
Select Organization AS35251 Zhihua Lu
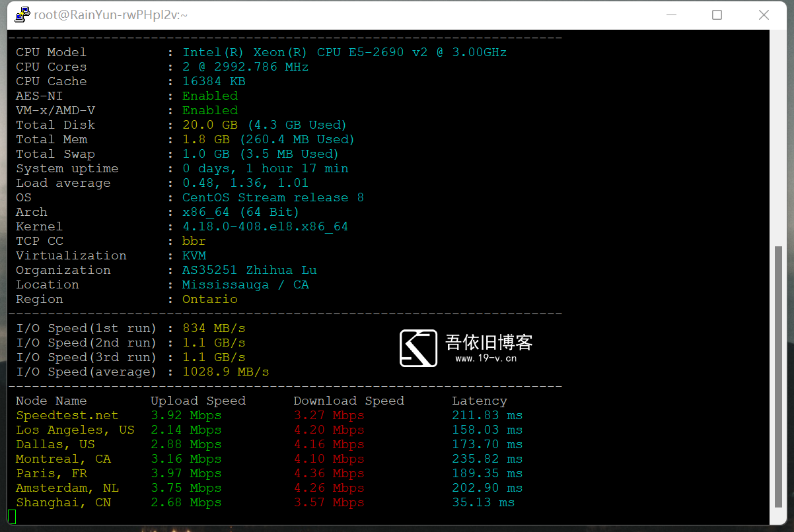(x=250, y=270)
